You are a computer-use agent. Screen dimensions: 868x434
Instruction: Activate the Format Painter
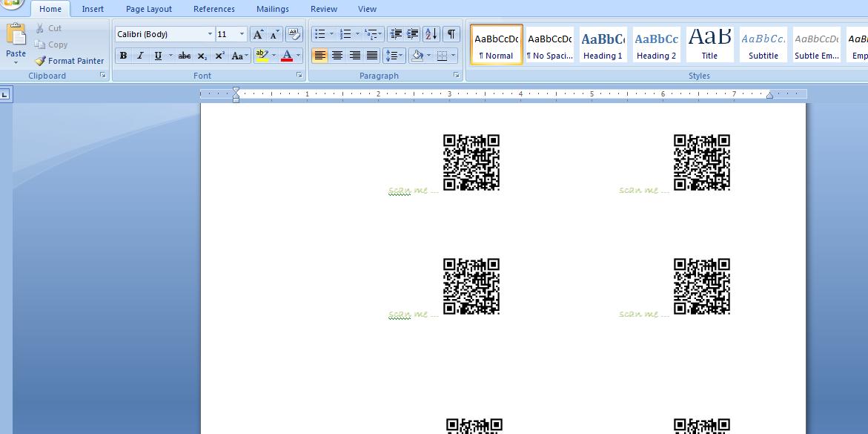(x=69, y=61)
